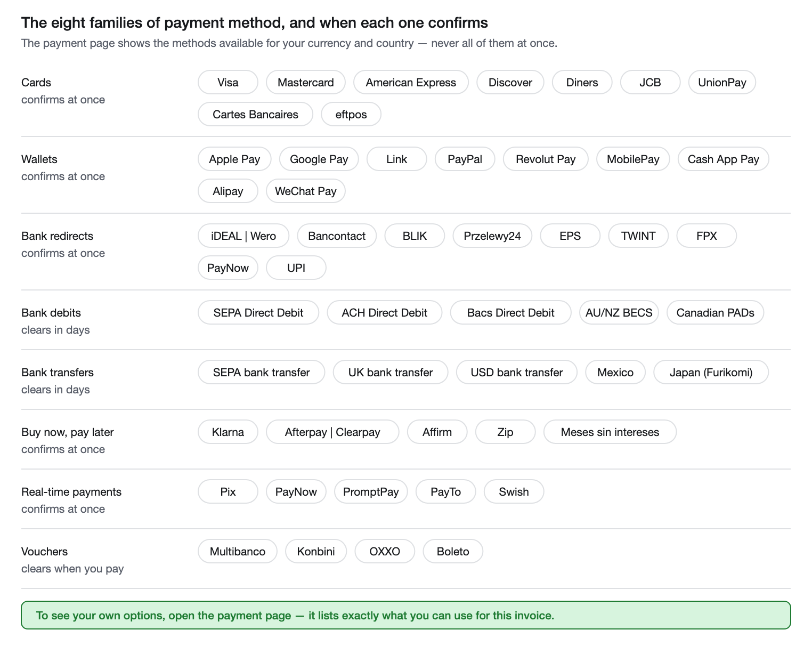Select the iDEAL | Wero pill
This screenshot has height=646, width=812.
tap(243, 236)
